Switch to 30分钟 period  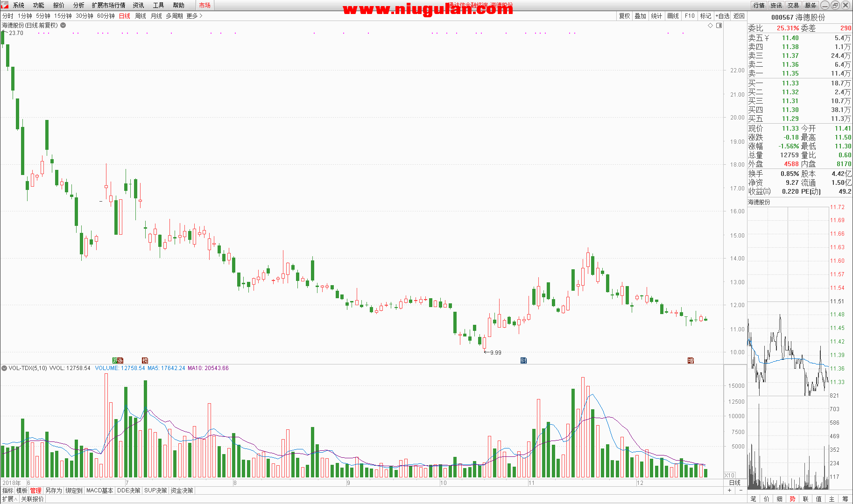point(85,16)
